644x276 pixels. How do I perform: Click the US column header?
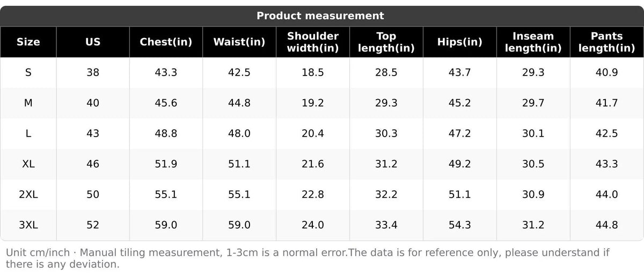[x=93, y=42]
